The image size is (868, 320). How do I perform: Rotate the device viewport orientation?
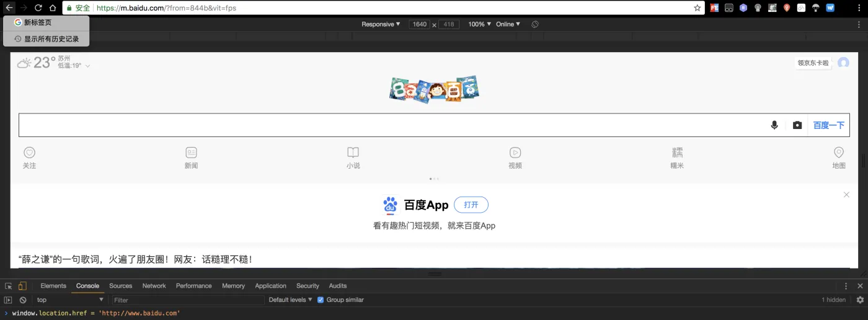point(535,24)
